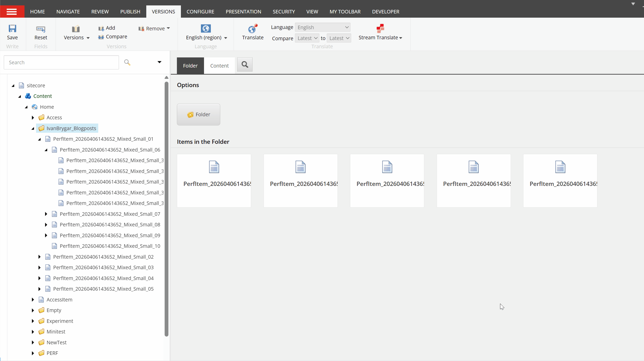Click the Compare versions icon
The height and width of the screenshot is (361, 644).
coord(101,37)
